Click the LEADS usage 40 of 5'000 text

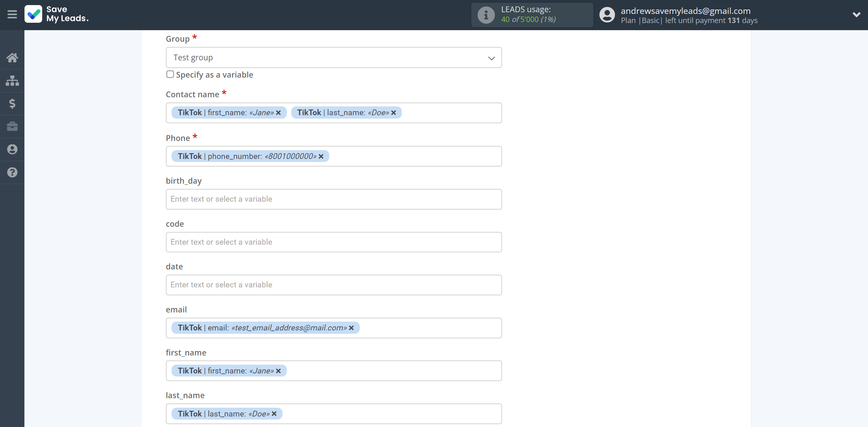pyautogui.click(x=528, y=20)
